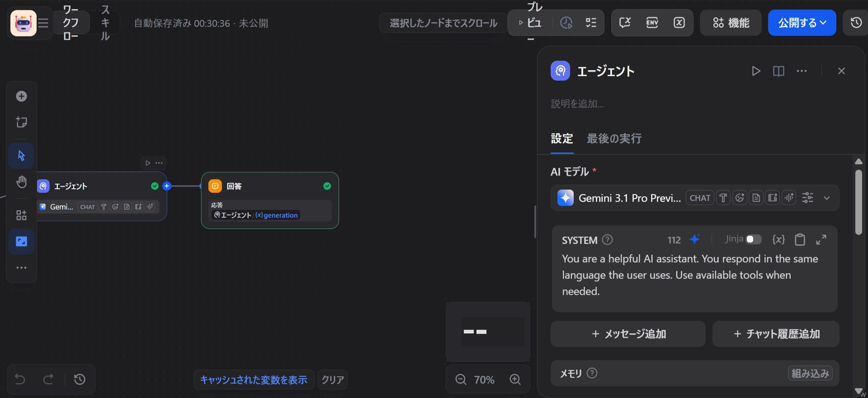
Task: Open the hamburger menu beside the avatar
Action: (x=43, y=23)
